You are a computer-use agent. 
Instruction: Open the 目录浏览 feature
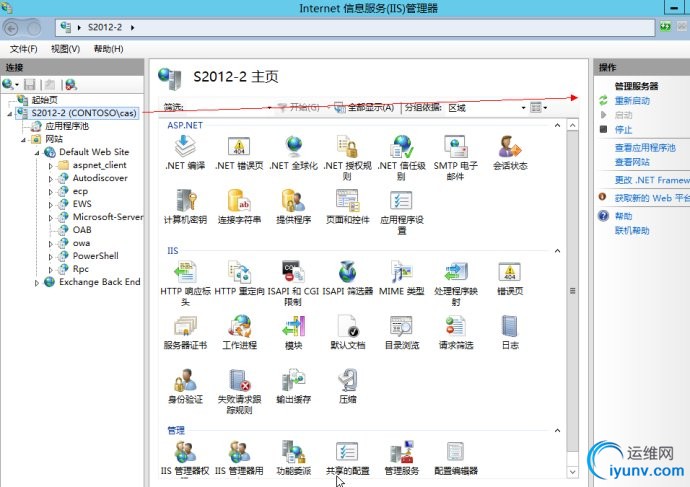[x=401, y=332]
